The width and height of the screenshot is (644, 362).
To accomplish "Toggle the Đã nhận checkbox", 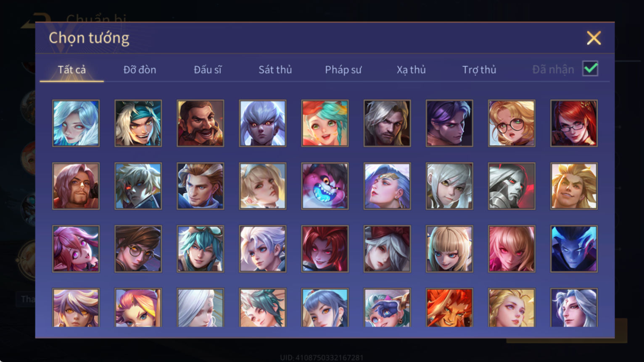I will coord(590,68).
